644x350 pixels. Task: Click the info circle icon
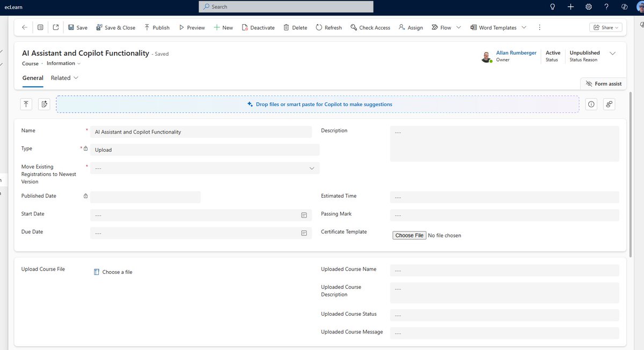pyautogui.click(x=591, y=104)
